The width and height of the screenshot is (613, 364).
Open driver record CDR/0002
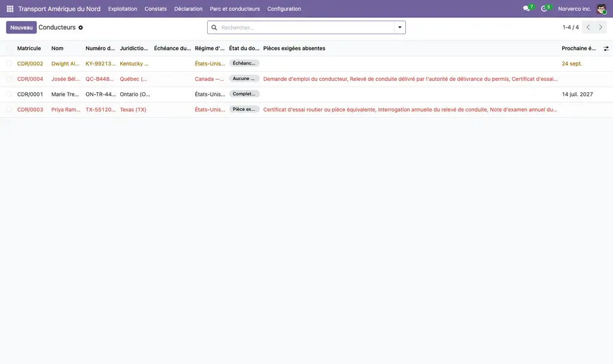click(x=30, y=63)
